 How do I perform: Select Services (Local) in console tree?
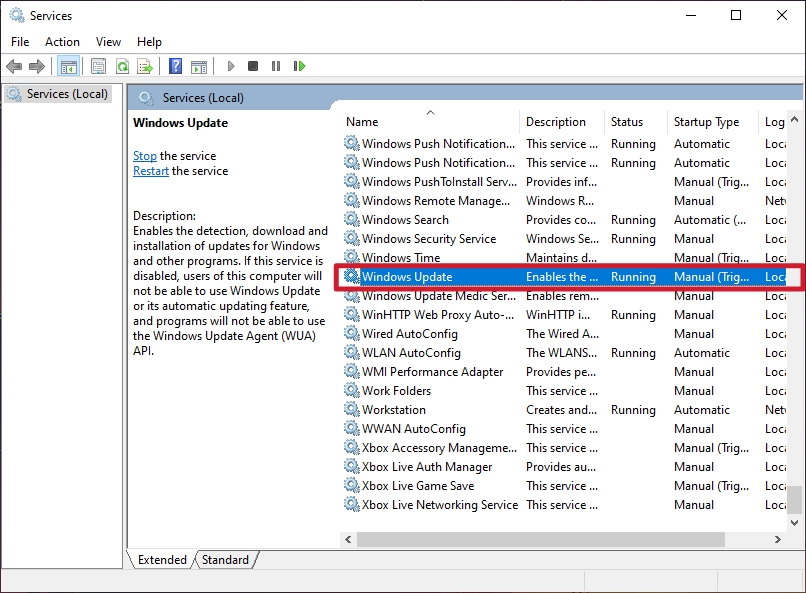pos(57,94)
